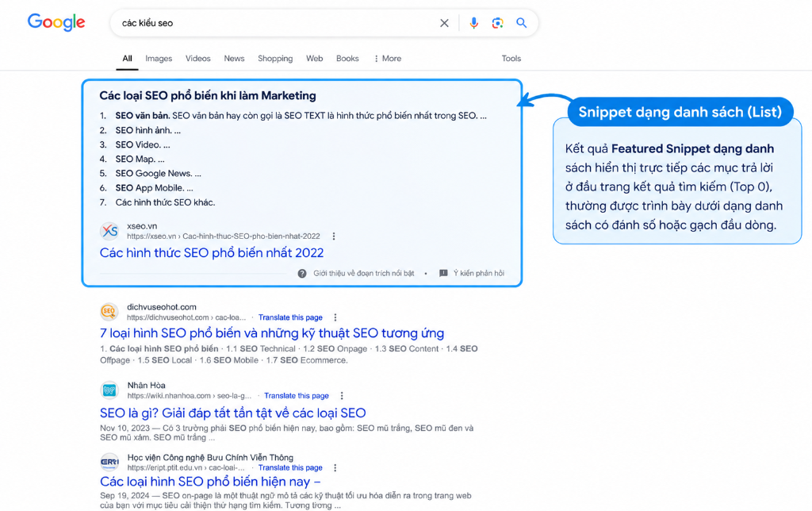Open options for dichvuseohot.com result
Screen dimensions: 812x511
(335, 317)
